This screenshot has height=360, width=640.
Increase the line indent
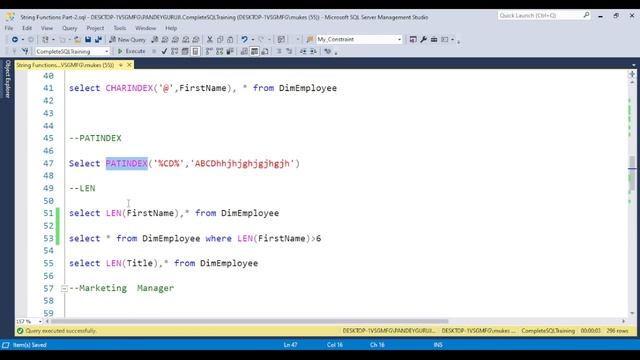coord(313,51)
